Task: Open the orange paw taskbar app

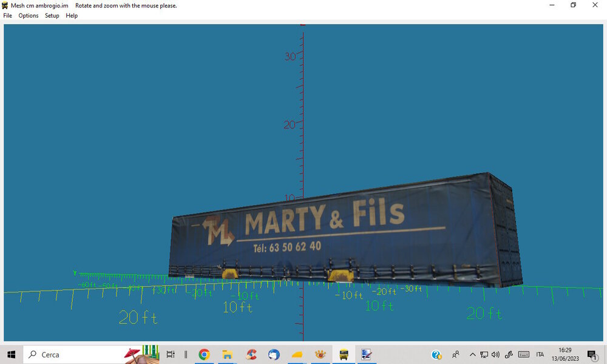Action: [x=320, y=354]
